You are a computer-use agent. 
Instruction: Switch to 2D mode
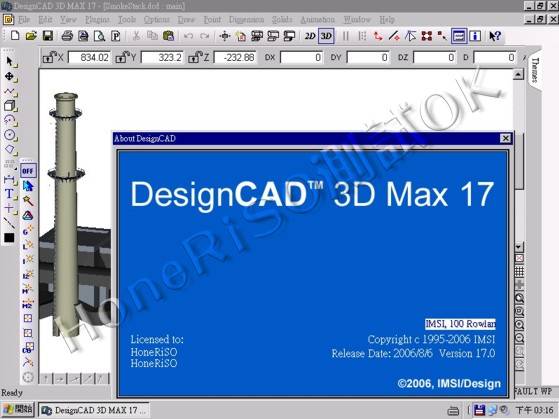click(x=310, y=36)
